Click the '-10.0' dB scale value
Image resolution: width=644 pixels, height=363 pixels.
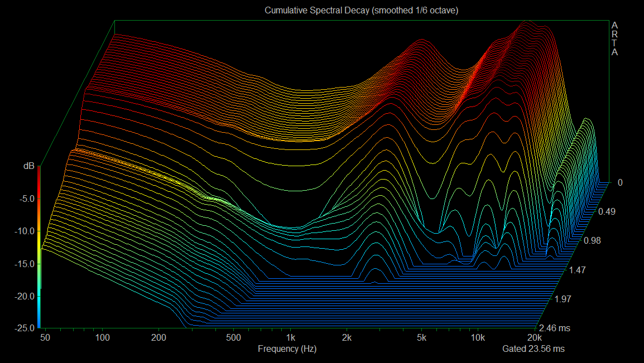pyautogui.click(x=24, y=231)
